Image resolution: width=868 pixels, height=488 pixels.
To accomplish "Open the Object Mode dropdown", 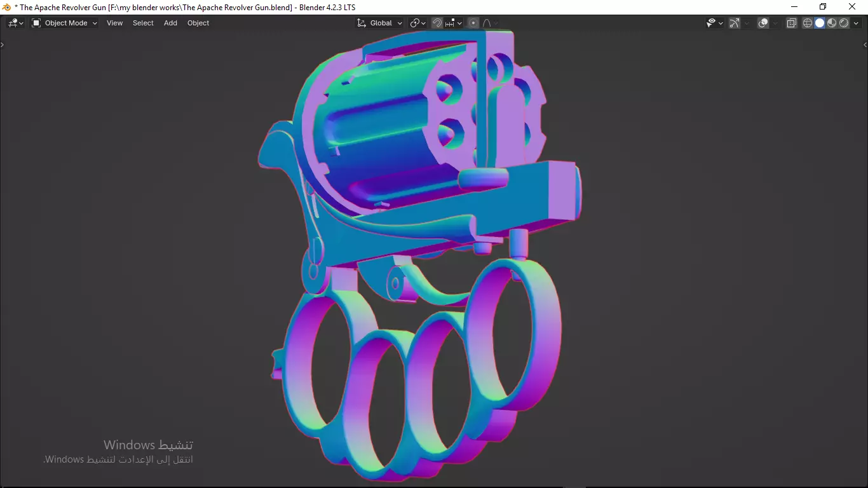I will 64,23.
